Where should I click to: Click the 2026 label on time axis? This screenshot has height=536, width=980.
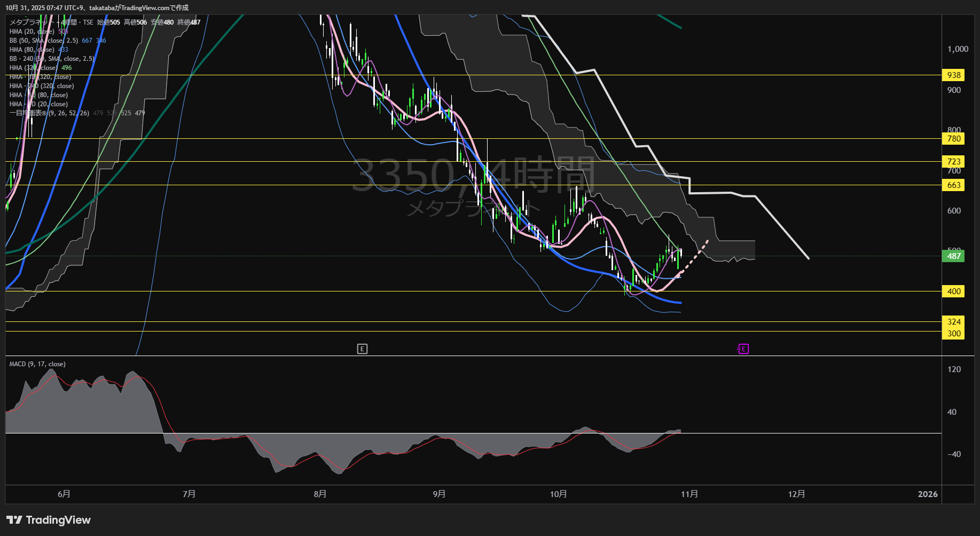(x=928, y=494)
